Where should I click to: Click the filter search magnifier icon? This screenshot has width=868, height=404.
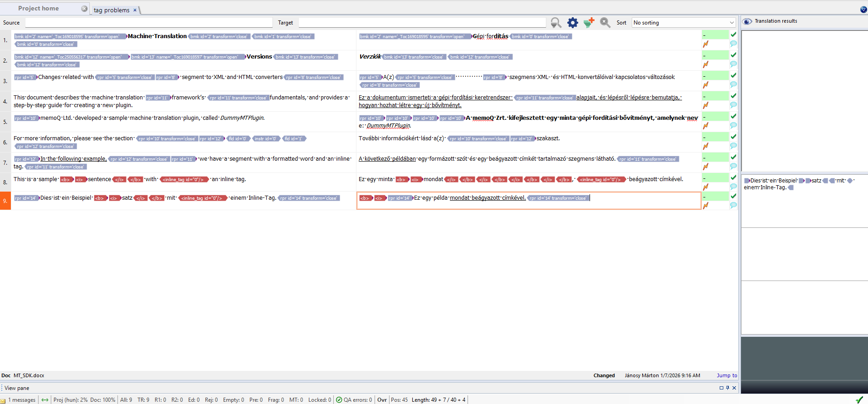pyautogui.click(x=556, y=23)
